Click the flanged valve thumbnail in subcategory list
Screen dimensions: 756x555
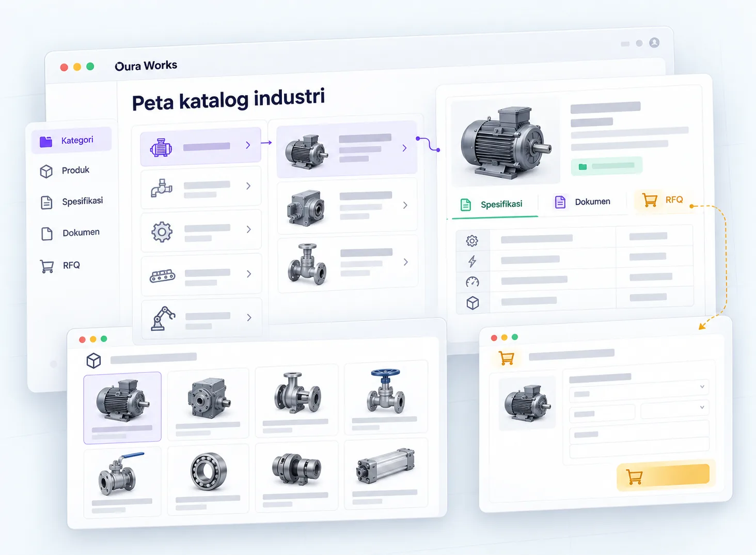click(308, 264)
